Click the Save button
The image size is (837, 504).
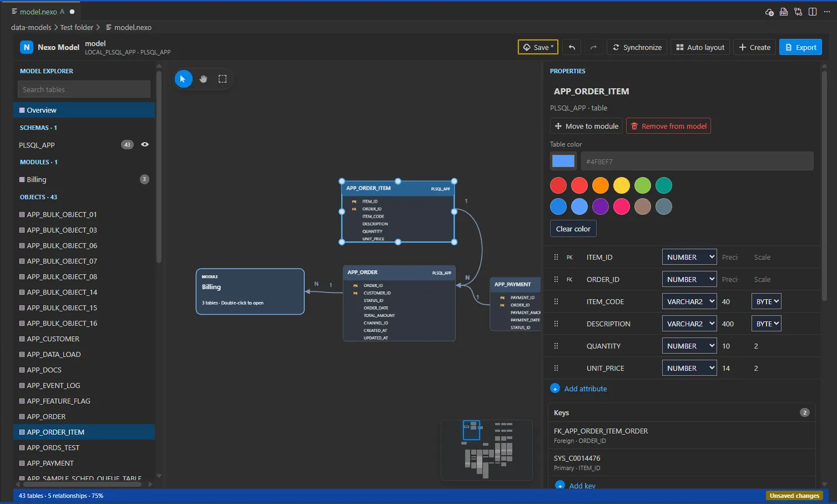coord(538,47)
